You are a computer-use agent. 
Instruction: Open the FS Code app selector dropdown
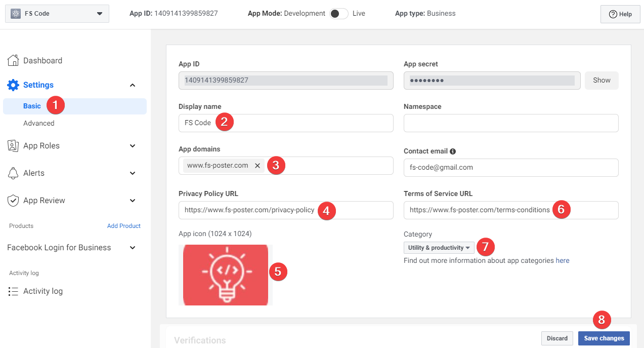point(57,14)
